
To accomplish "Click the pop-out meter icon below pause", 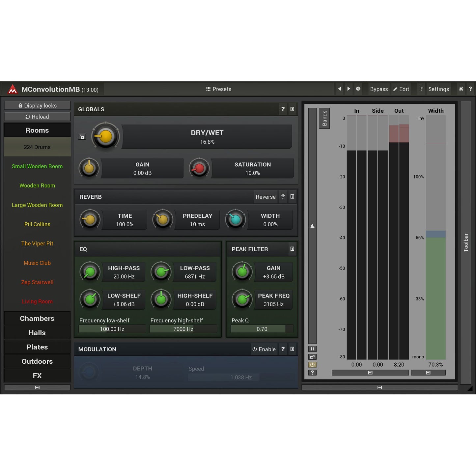I will tap(312, 356).
